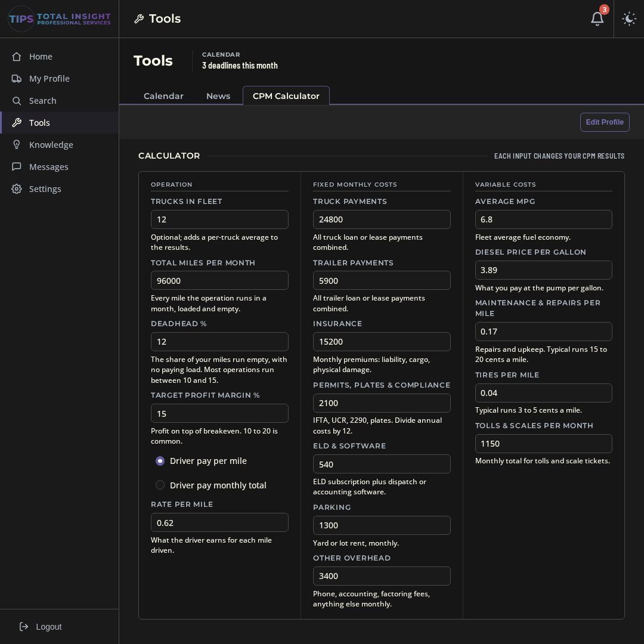Click 'Typical runs 3 to 5 cents a mile.'
The image size is (644, 644).
click(x=528, y=410)
